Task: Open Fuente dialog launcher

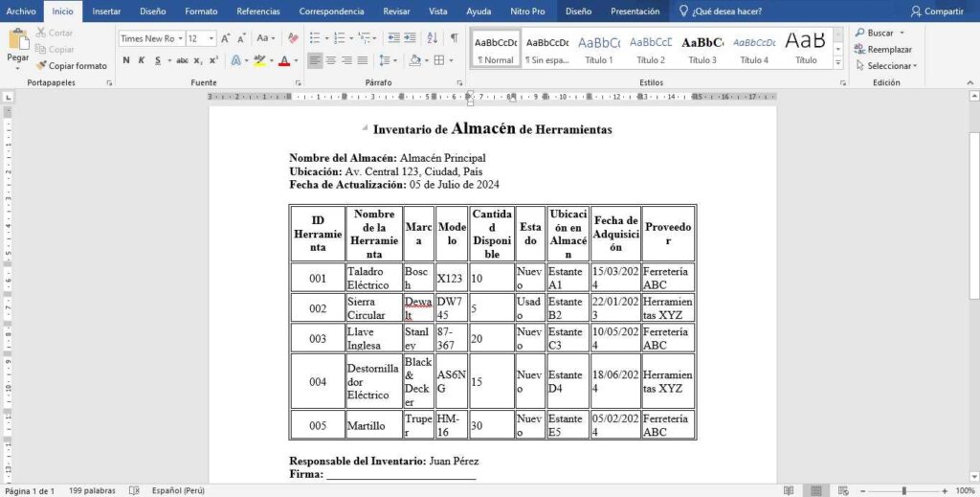Action: click(299, 82)
